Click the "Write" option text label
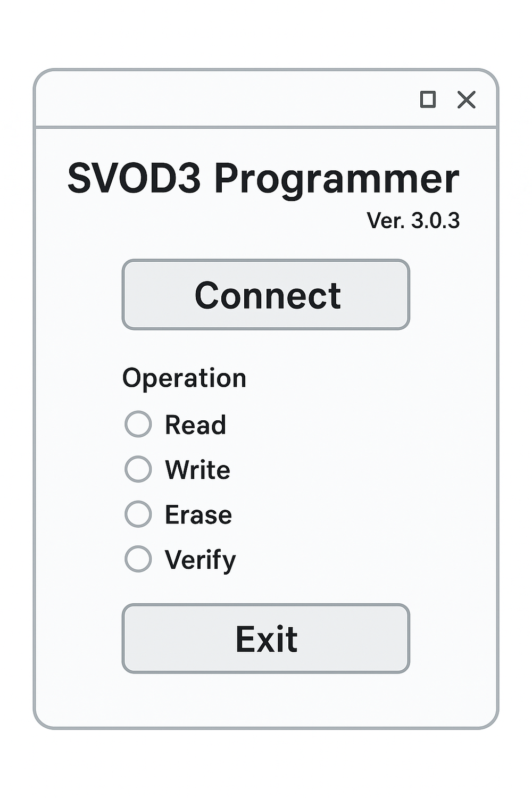This screenshot has height=798, width=532. 197,470
